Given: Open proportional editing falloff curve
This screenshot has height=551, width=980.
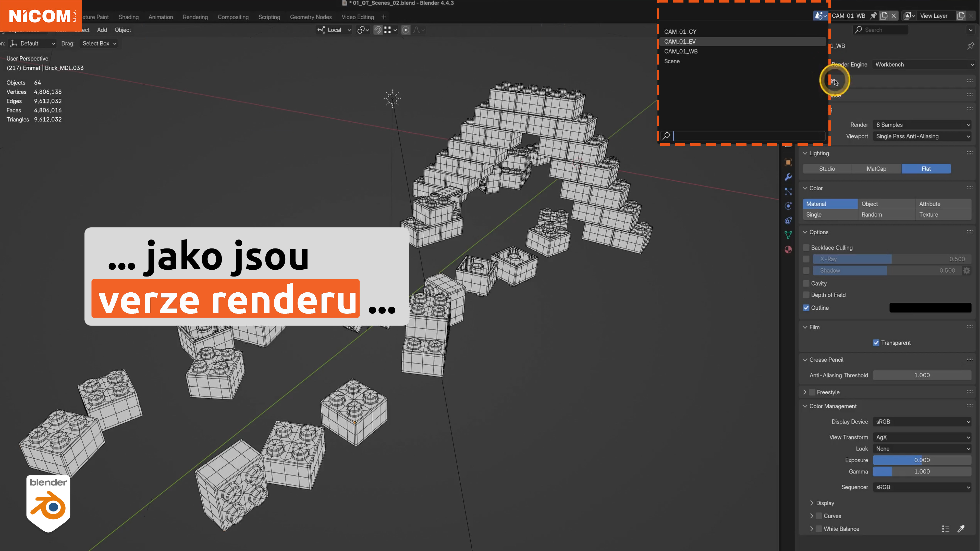Looking at the screenshot, I should [x=419, y=30].
